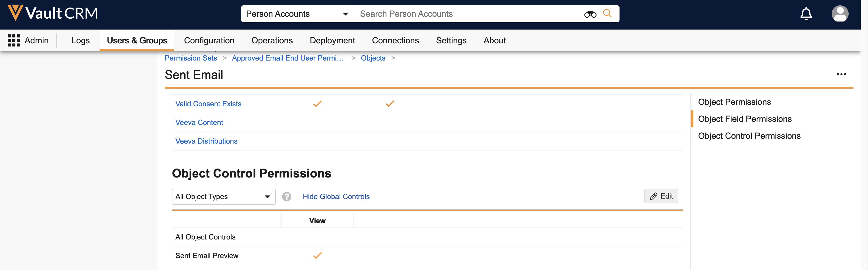The width and height of the screenshot is (868, 270).
Task: Click Hide Global Controls link
Action: pyautogui.click(x=336, y=197)
